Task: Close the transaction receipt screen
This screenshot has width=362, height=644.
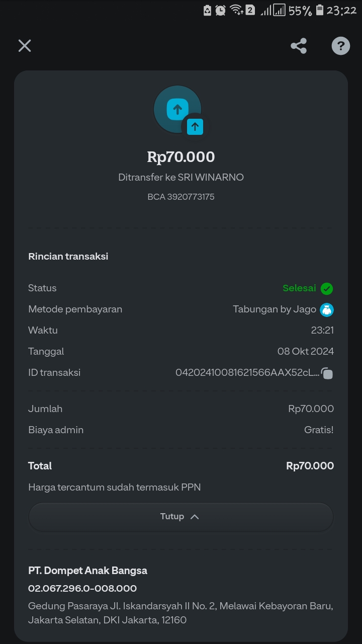Action: 25,46
